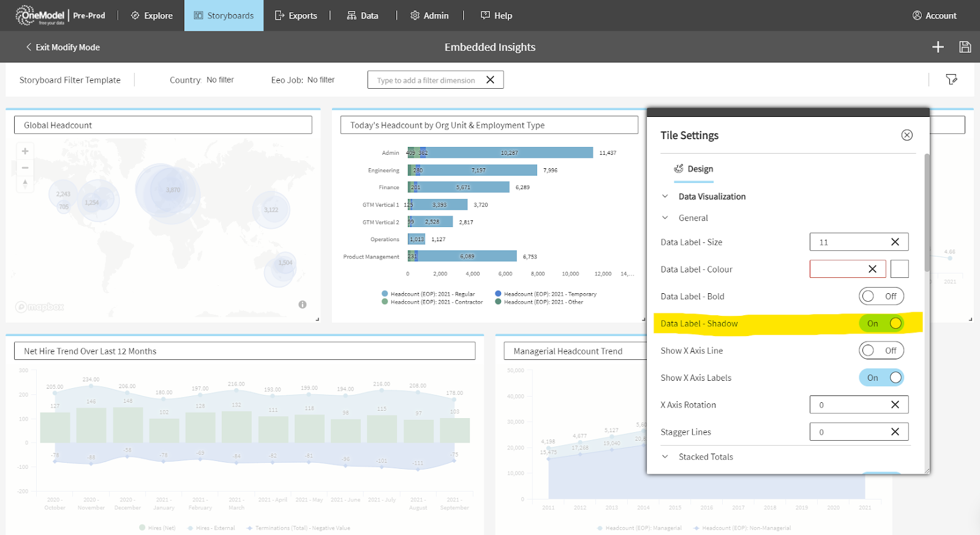This screenshot has height=535, width=980.
Task: Open the Explore menu
Action: [x=152, y=16]
